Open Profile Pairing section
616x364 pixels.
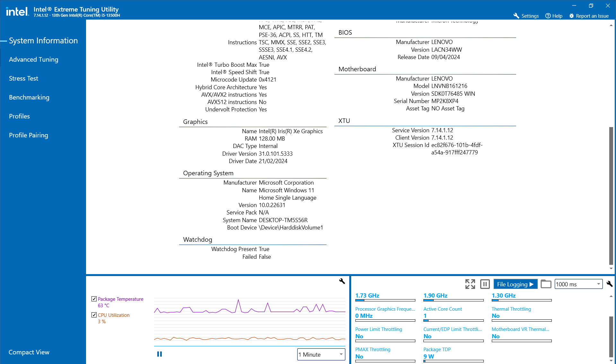point(29,135)
